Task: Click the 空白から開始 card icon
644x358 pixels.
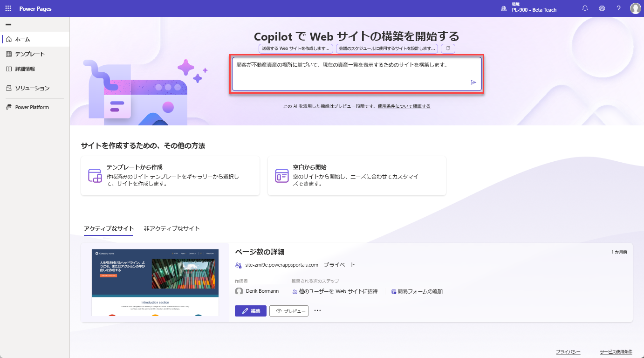Action: click(x=282, y=176)
